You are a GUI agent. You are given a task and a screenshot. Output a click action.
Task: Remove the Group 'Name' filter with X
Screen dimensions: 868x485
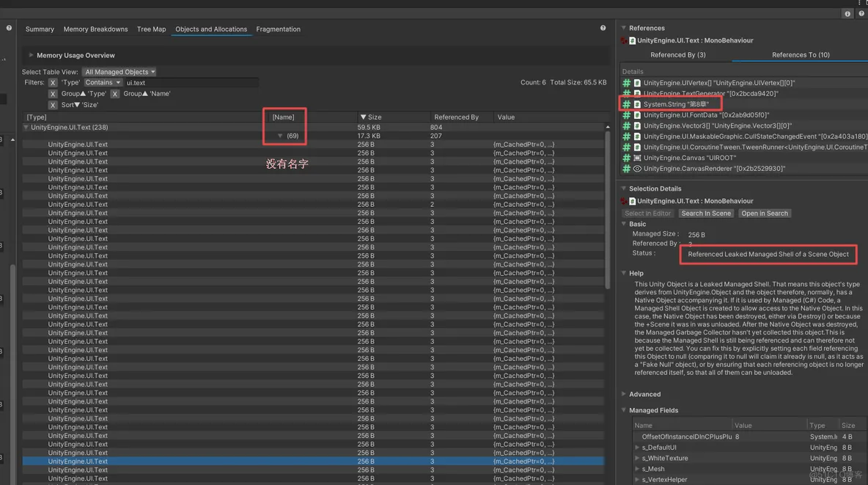point(114,94)
